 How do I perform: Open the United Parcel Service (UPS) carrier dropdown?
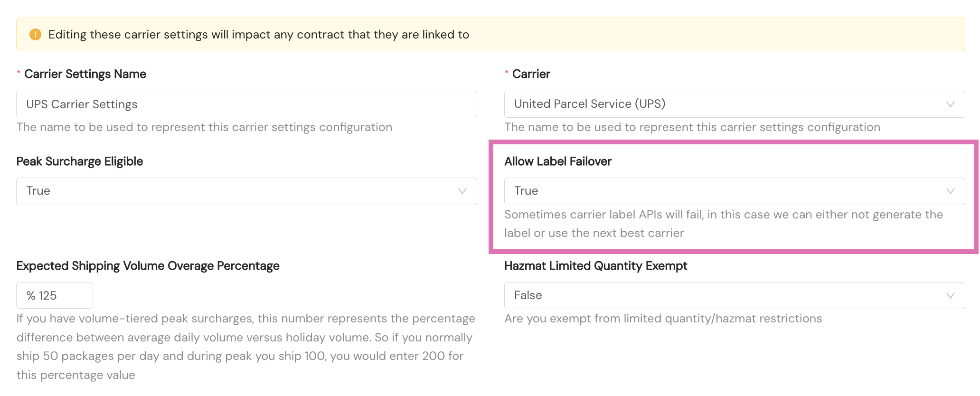pyautogui.click(x=735, y=104)
